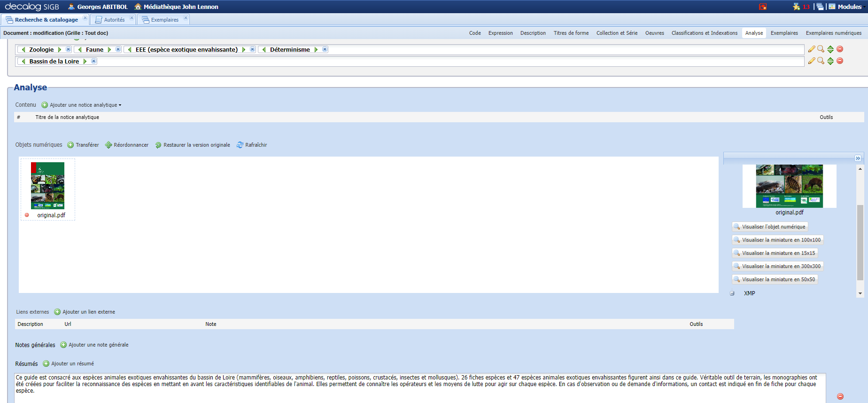Click the Transférer button for digital objects
Viewport: 868px width, 403px height.
83,145
